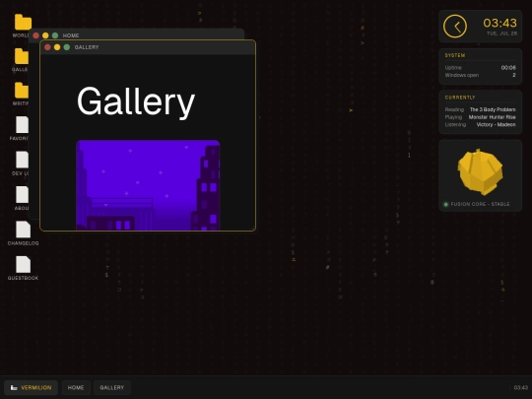Click the Home window title bar
The width and height of the screenshot is (532, 399).
click(136, 34)
